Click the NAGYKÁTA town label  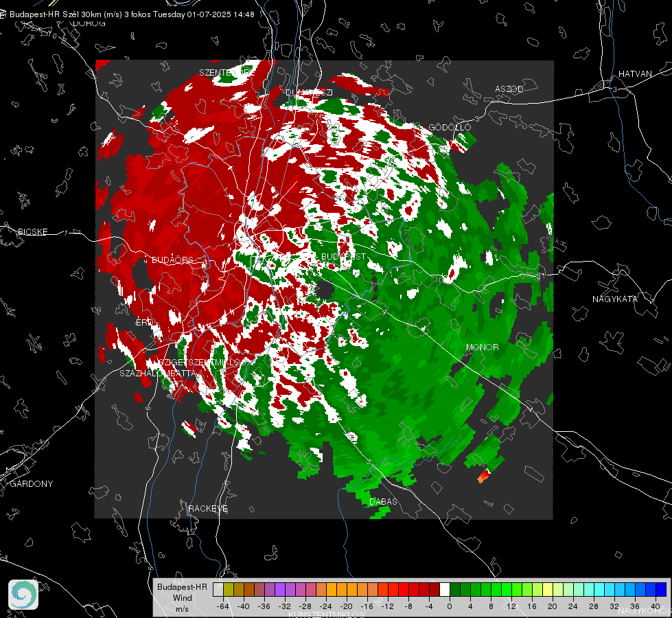coord(614,299)
